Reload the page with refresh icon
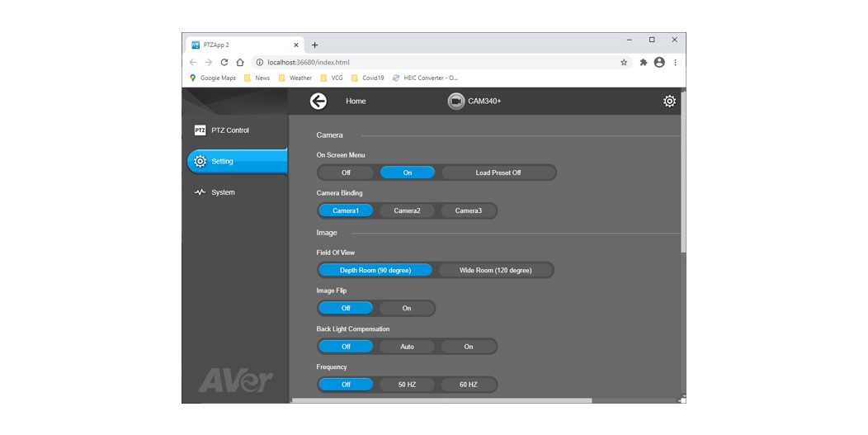This screenshot has height=435, width=868. click(x=224, y=62)
